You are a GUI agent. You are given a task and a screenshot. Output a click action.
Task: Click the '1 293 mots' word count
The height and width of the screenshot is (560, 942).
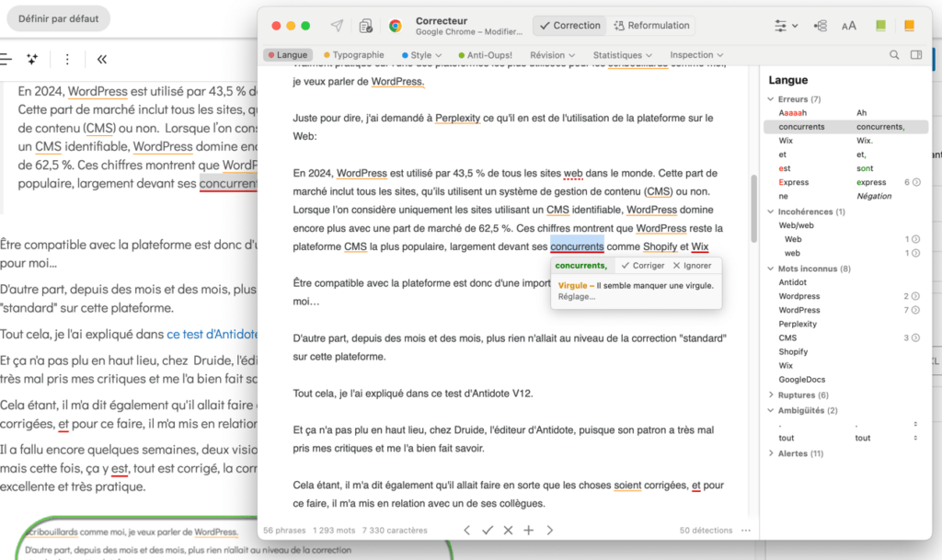(x=333, y=530)
